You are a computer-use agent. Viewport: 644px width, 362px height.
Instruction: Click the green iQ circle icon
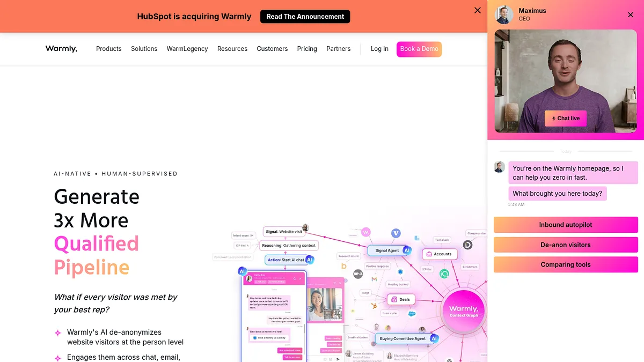coord(444,274)
